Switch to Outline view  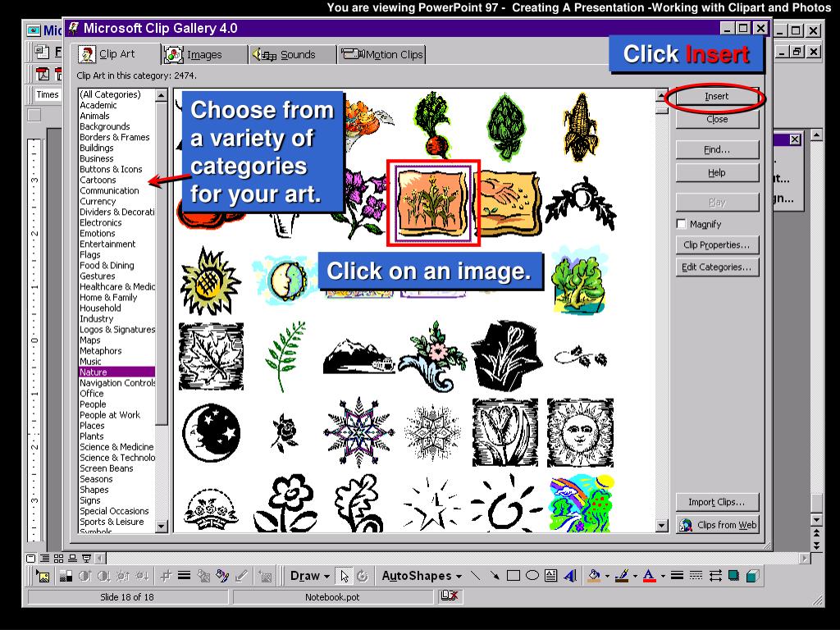point(45,558)
